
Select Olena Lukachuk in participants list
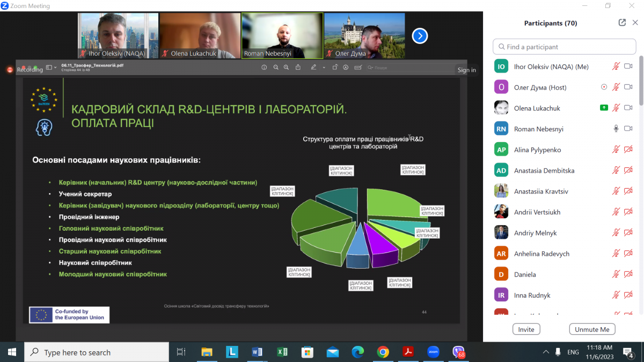click(537, 108)
